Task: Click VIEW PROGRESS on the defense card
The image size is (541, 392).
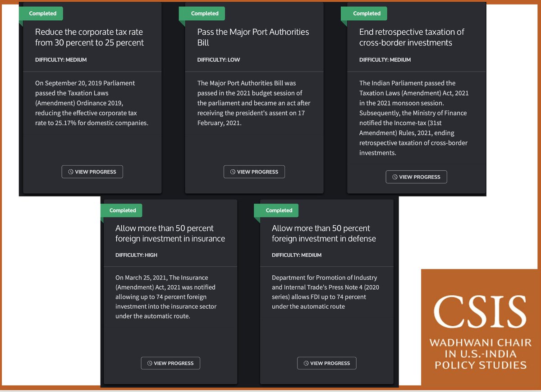Action: point(326,363)
